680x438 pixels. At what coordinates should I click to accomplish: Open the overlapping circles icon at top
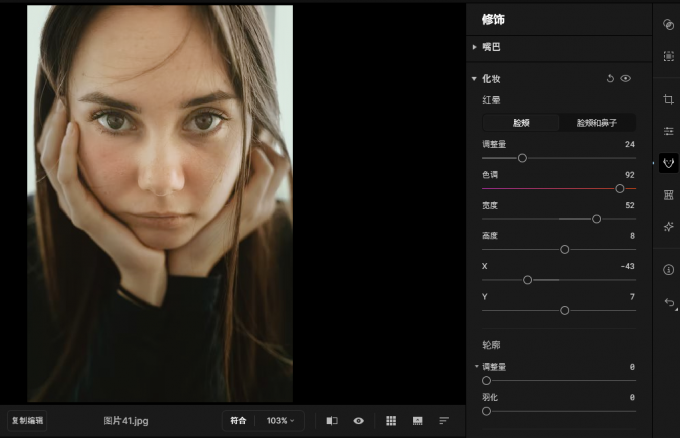tap(669, 25)
